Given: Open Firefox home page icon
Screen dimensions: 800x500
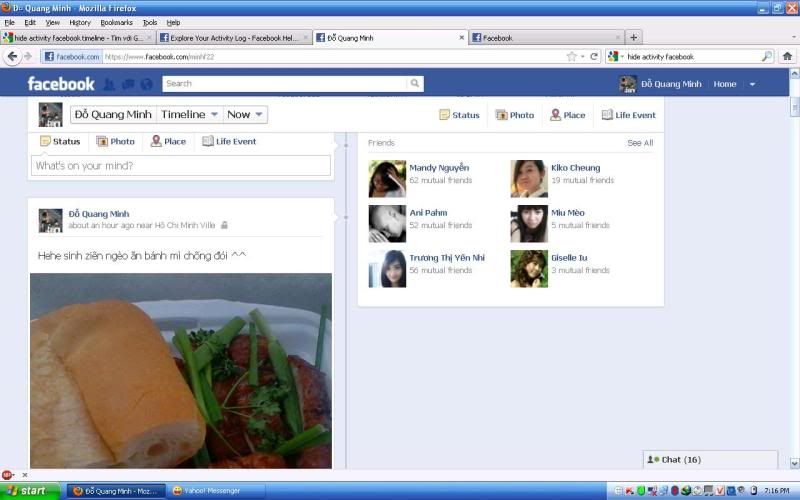Looking at the screenshot, I should 787,56.
